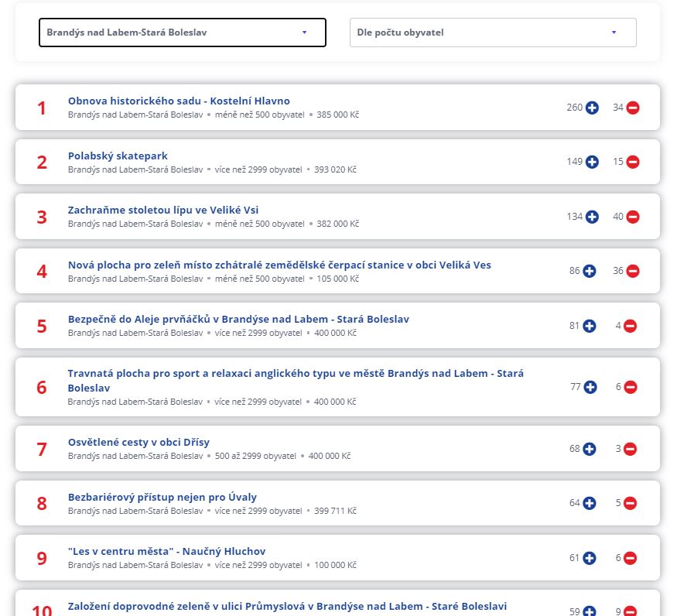Open Polabský skatepark project link
Viewport: 677px width, 616px height.
118,156
